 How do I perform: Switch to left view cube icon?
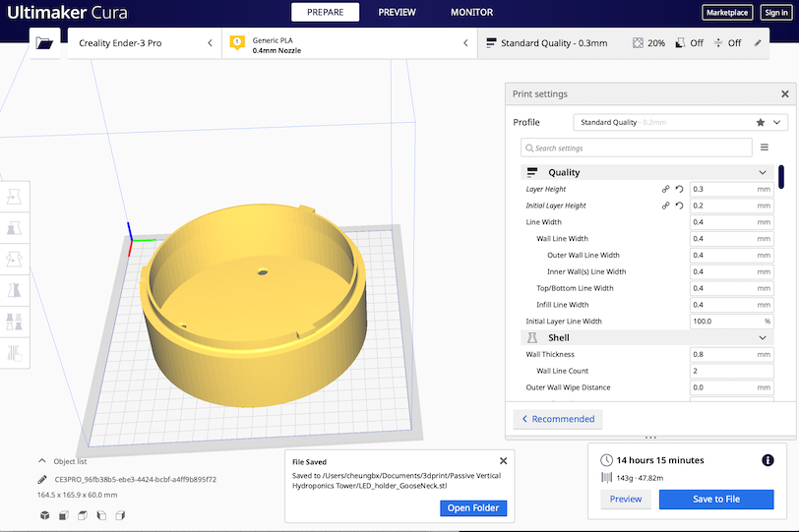[101, 515]
